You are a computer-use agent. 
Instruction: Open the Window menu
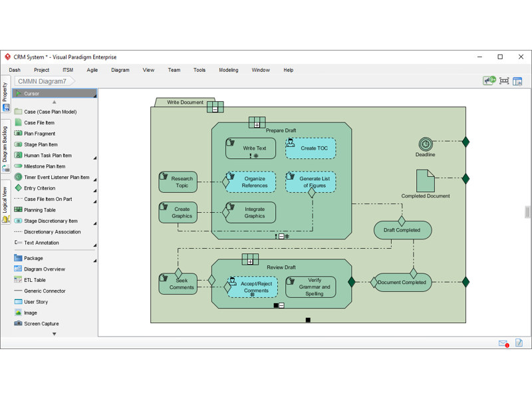pyautogui.click(x=261, y=70)
